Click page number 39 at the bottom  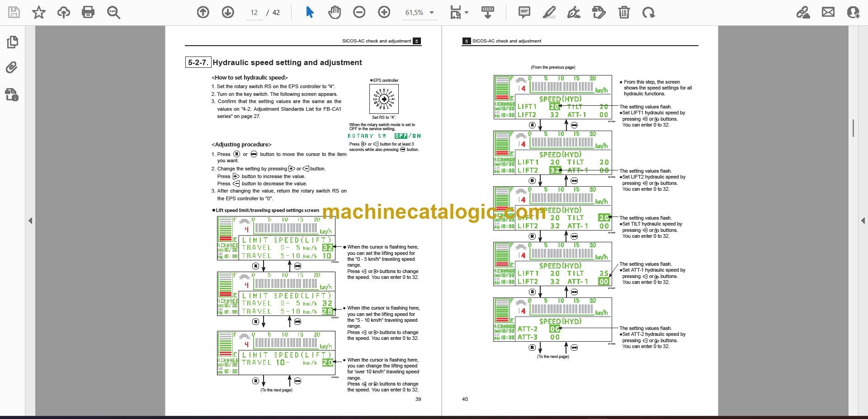click(x=418, y=399)
